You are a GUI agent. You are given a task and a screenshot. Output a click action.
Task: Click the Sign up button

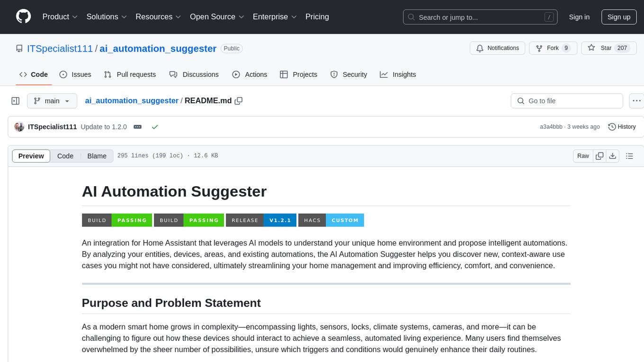[x=619, y=17]
